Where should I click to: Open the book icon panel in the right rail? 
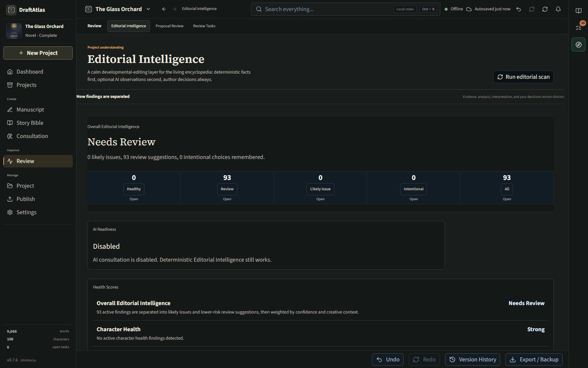[578, 11]
